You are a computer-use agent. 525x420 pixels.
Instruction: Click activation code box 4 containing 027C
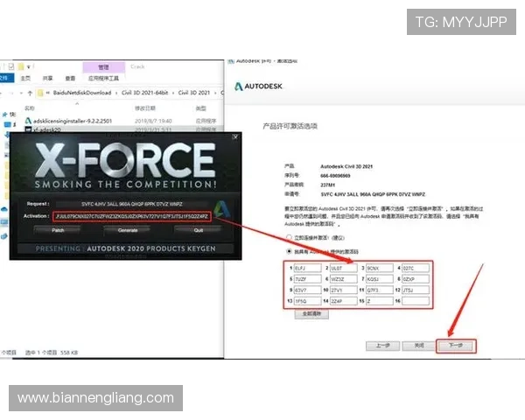[x=416, y=268]
